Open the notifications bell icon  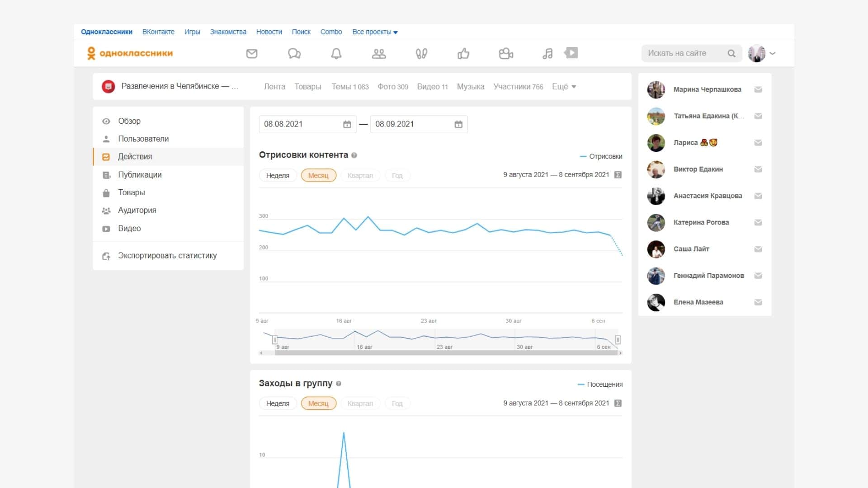point(336,54)
